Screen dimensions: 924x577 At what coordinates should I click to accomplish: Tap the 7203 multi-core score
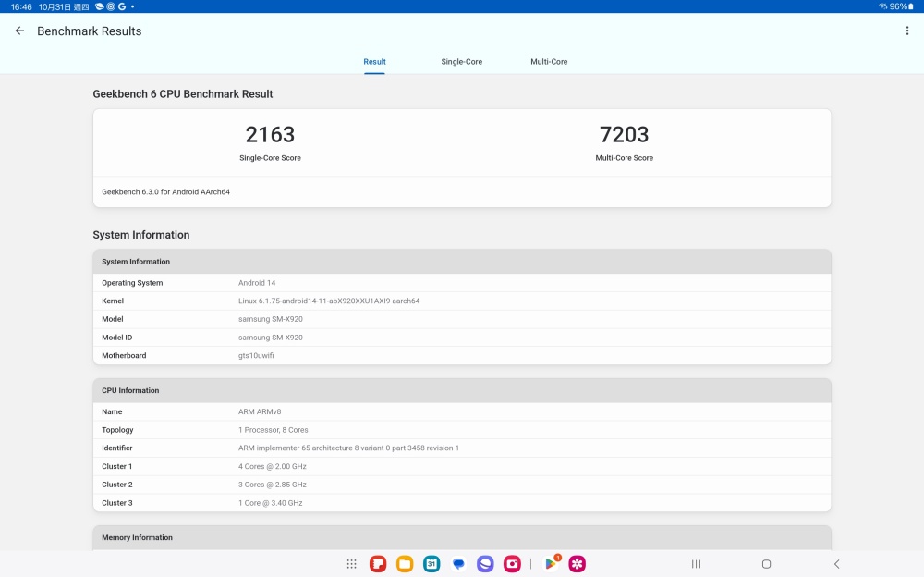[x=624, y=134]
